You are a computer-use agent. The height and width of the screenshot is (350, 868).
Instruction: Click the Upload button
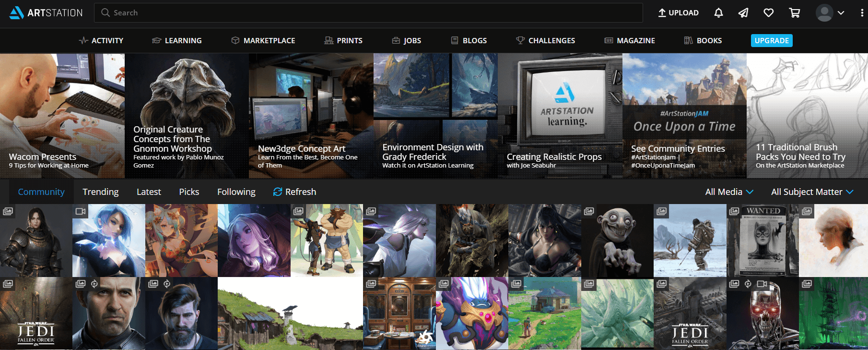coord(678,13)
